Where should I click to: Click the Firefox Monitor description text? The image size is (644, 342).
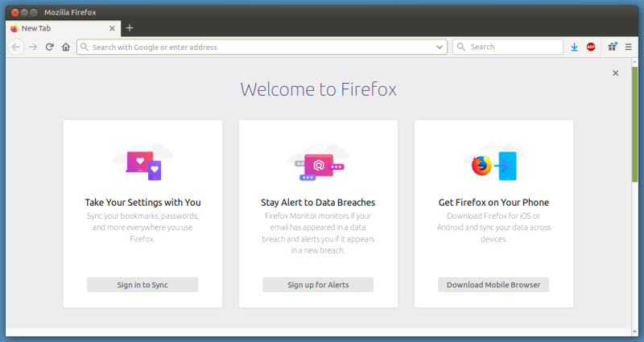(318, 233)
